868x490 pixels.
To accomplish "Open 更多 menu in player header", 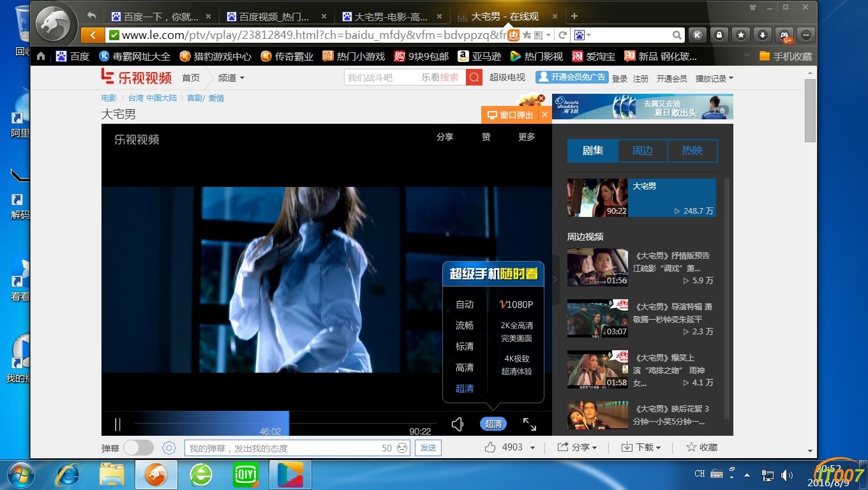I will tap(527, 137).
